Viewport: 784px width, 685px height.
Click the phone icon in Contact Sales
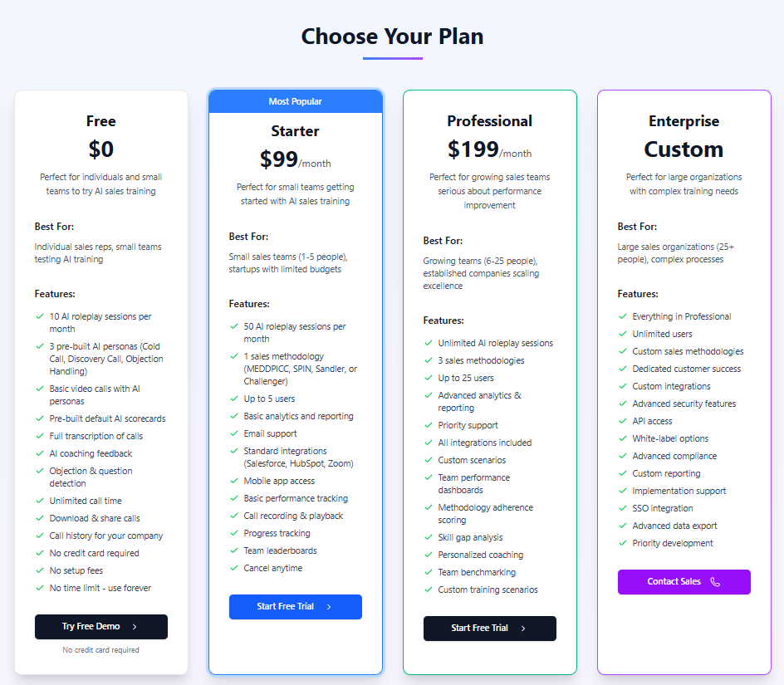pos(715,582)
